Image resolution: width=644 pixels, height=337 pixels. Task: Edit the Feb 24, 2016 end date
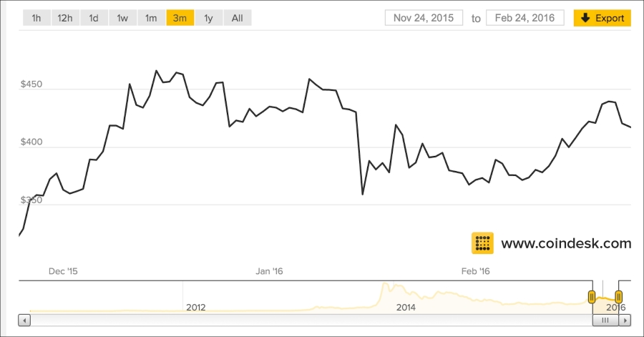[x=525, y=18]
